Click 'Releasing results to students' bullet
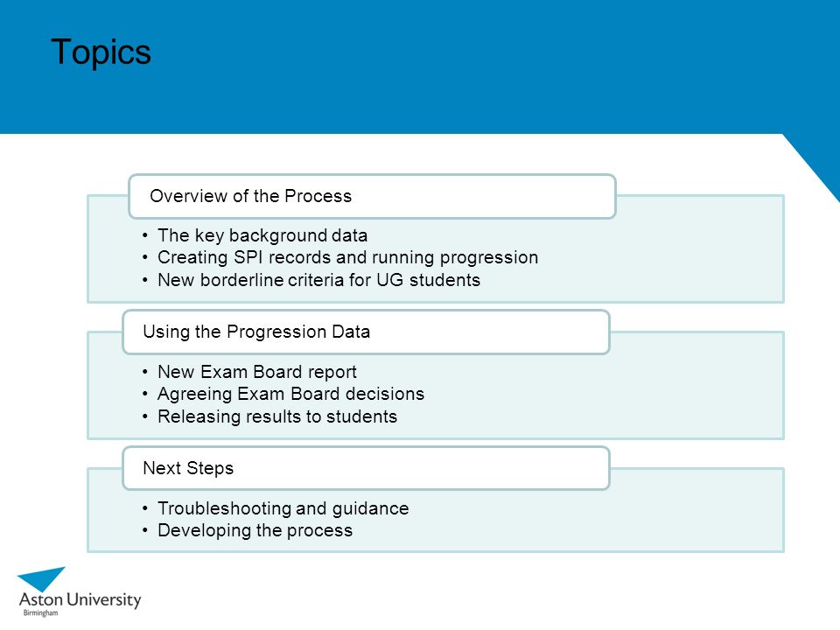840x630 pixels. [x=277, y=416]
